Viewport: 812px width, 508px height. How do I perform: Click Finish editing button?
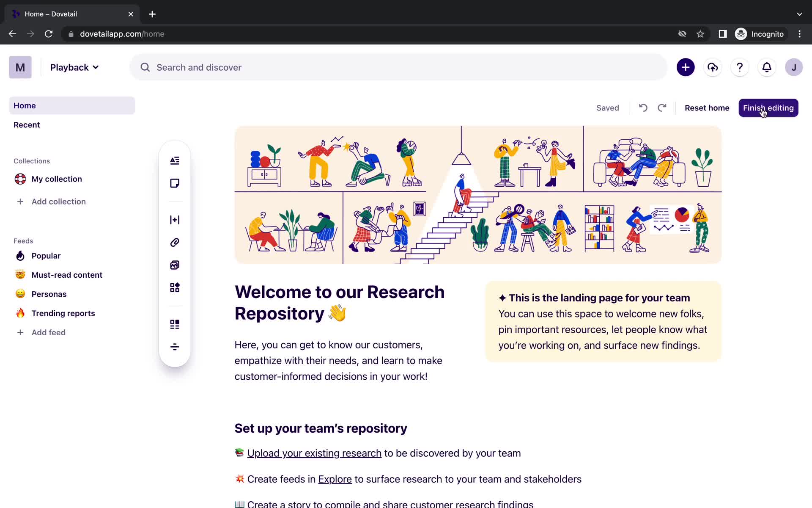coord(768,108)
